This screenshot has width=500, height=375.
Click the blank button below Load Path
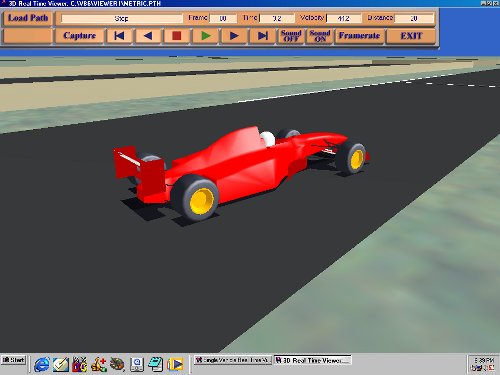pos(28,36)
